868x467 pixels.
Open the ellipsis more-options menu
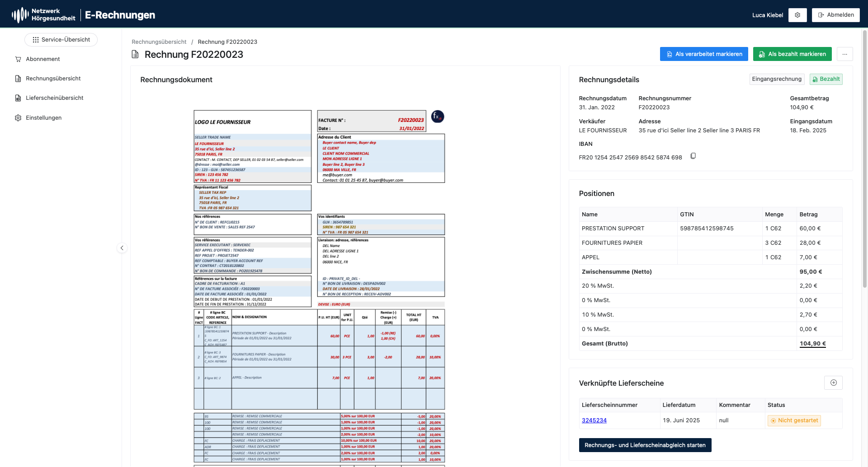[845, 54]
